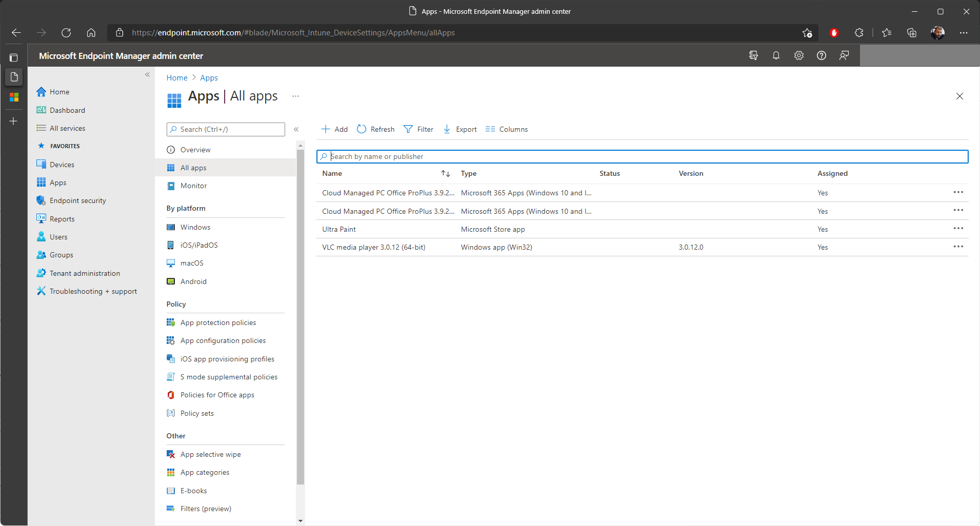Select All apps menu item
The image size is (980, 526).
coord(226,168)
